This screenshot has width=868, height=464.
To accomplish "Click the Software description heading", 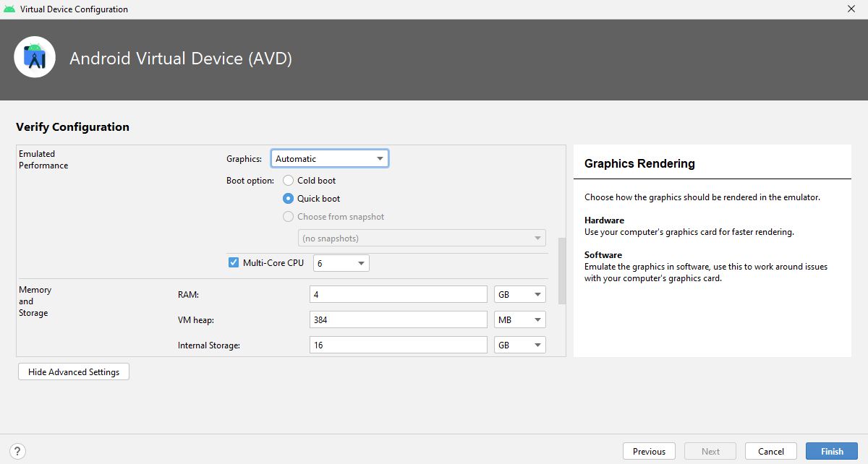I will click(x=603, y=254).
